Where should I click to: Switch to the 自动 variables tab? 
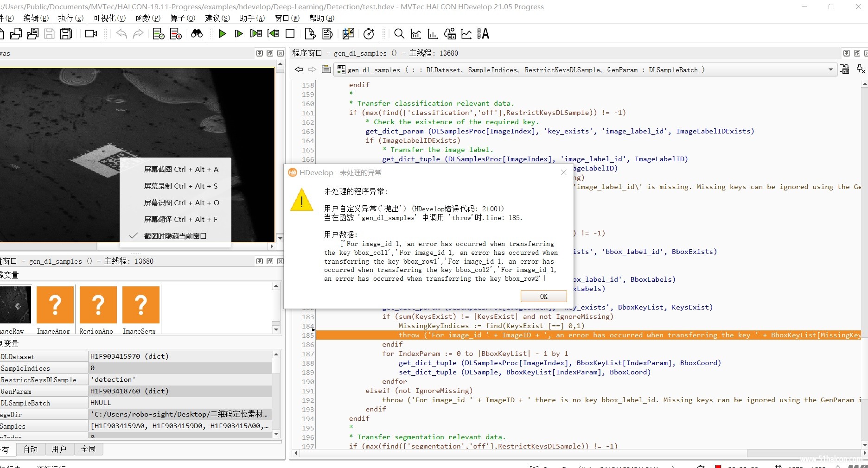point(31,449)
